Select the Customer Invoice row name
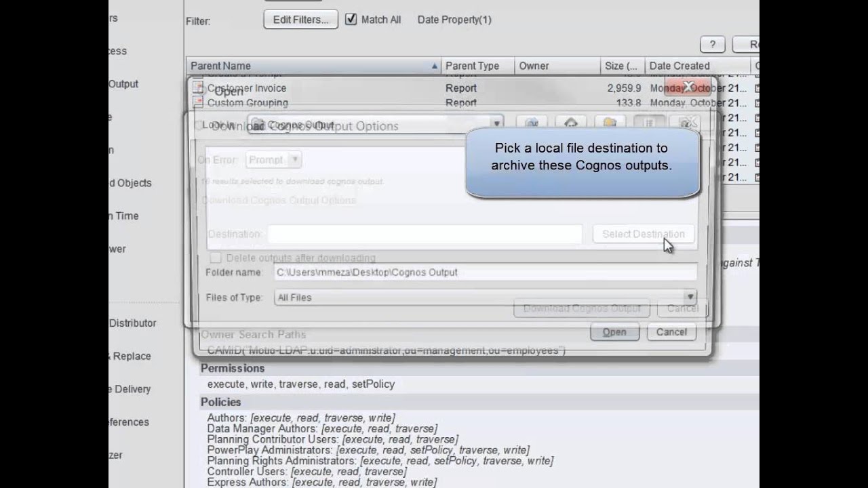This screenshot has height=488, width=868. coord(247,88)
